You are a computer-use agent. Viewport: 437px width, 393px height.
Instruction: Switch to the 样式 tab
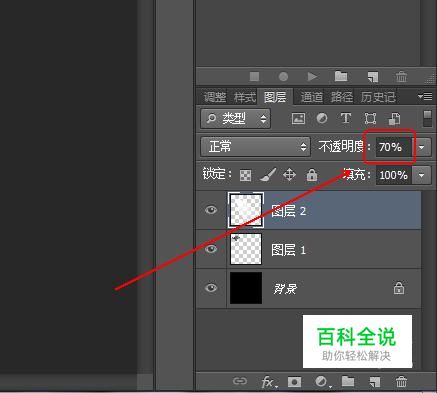(x=245, y=97)
